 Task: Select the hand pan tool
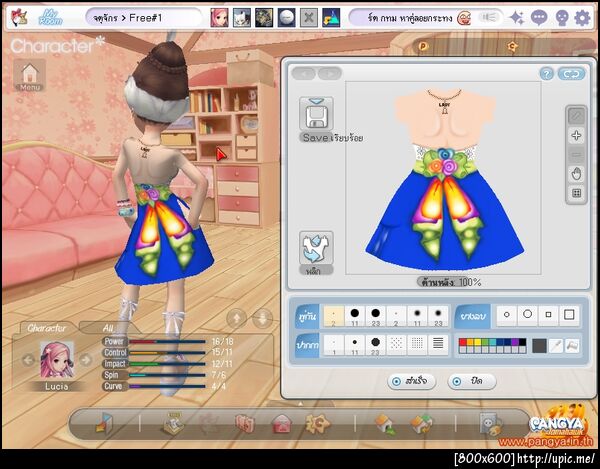coord(576,174)
